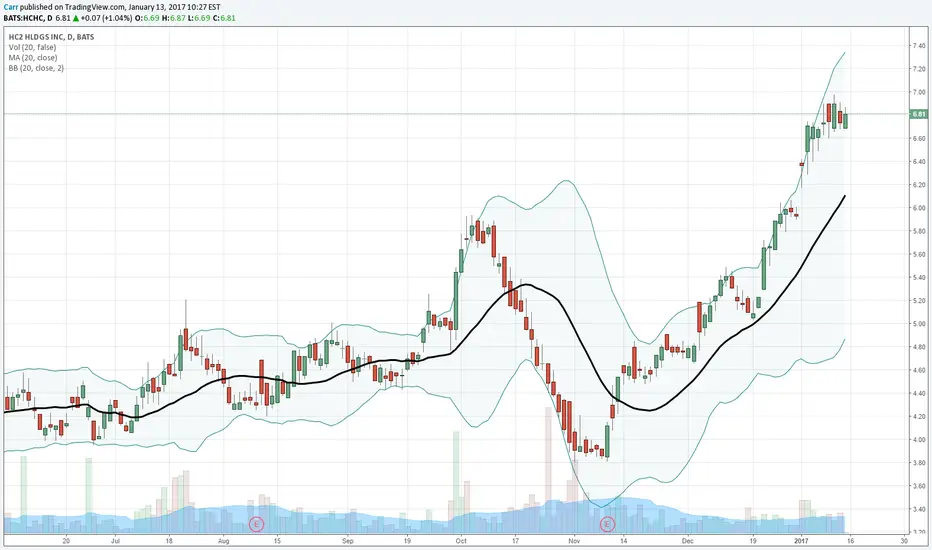Click the 4.60 price axis label
This screenshot has height=550, width=932.
coord(918,370)
